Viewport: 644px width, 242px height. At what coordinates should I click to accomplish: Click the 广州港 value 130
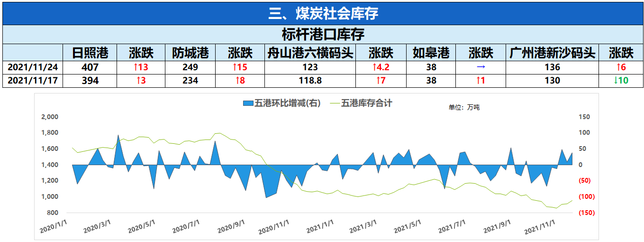click(x=552, y=81)
